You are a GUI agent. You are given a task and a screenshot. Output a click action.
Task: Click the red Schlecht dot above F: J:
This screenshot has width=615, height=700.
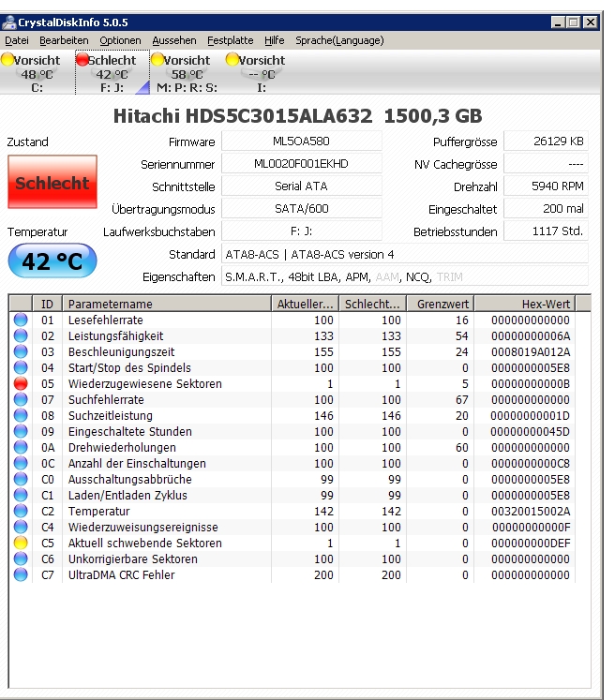pyautogui.click(x=82, y=59)
